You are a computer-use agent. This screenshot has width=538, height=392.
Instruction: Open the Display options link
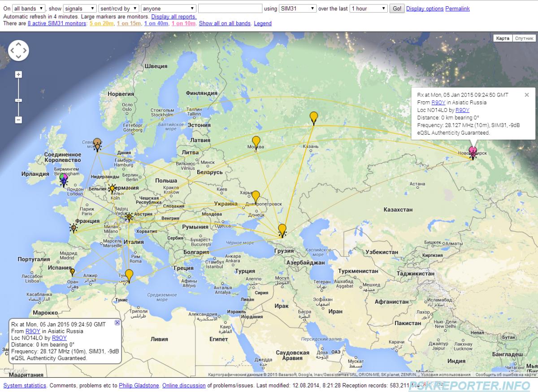(425, 9)
